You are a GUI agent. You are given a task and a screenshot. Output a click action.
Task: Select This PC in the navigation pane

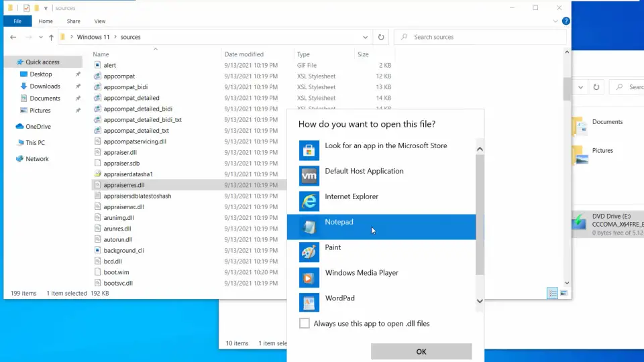pos(35,142)
